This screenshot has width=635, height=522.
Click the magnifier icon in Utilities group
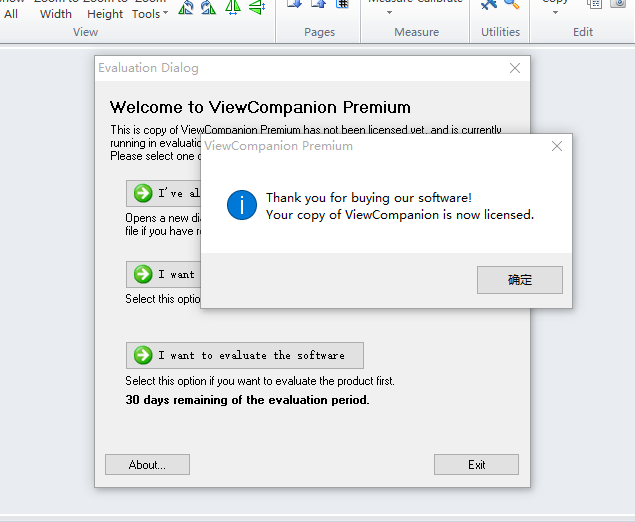[511, 5]
